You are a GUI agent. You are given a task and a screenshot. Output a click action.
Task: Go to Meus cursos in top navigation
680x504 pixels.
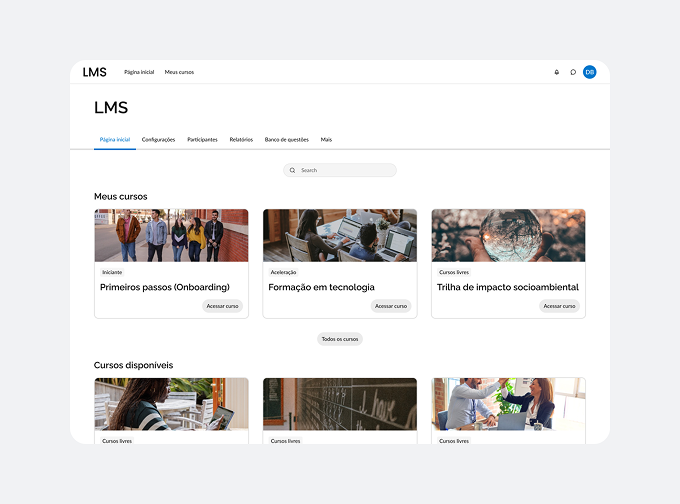[x=179, y=72]
